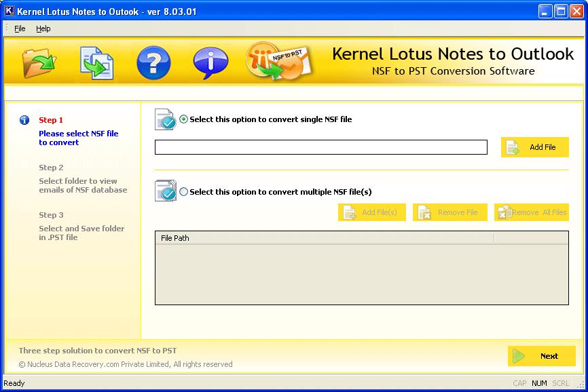Select multiple NSF files conversion option
588x392 pixels.
[x=184, y=192]
